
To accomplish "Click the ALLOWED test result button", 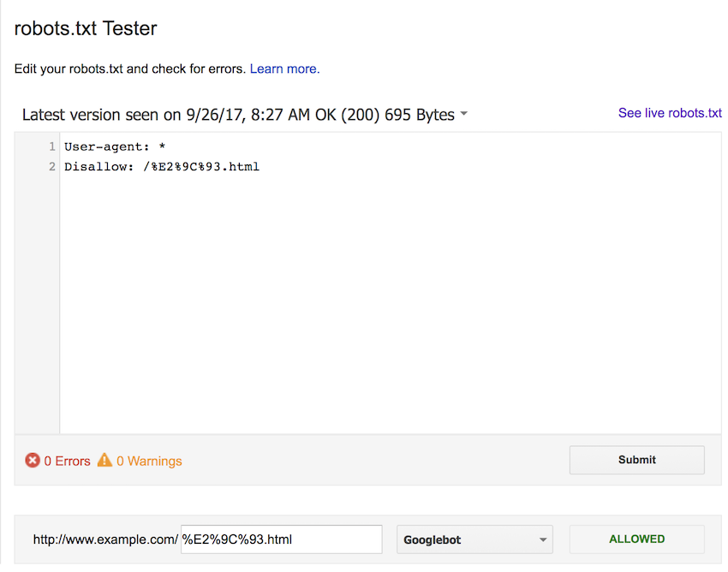I will click(636, 539).
